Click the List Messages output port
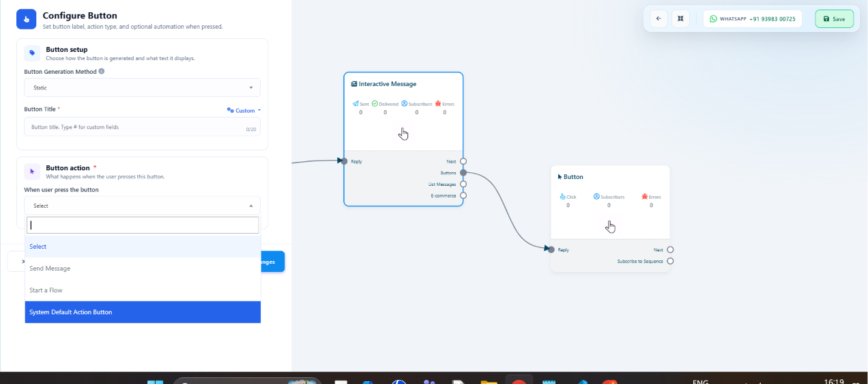The height and width of the screenshot is (384, 868). 463,184
